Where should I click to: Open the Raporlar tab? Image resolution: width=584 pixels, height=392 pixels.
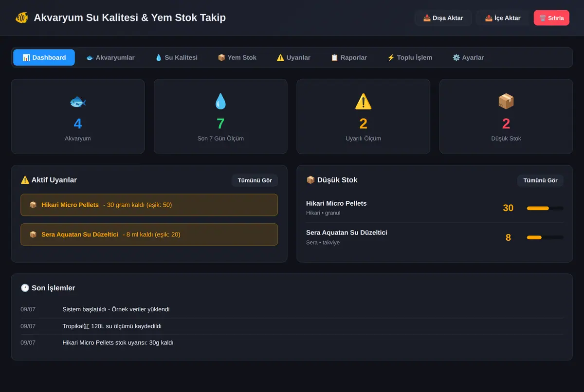click(349, 57)
